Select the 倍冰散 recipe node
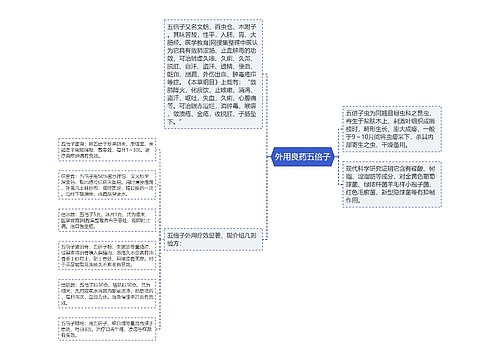The width and height of the screenshot is (500, 360). point(107,220)
